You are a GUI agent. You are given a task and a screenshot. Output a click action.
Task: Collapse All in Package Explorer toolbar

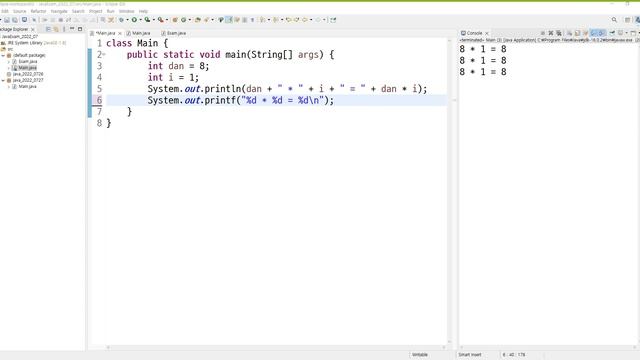[48, 29]
